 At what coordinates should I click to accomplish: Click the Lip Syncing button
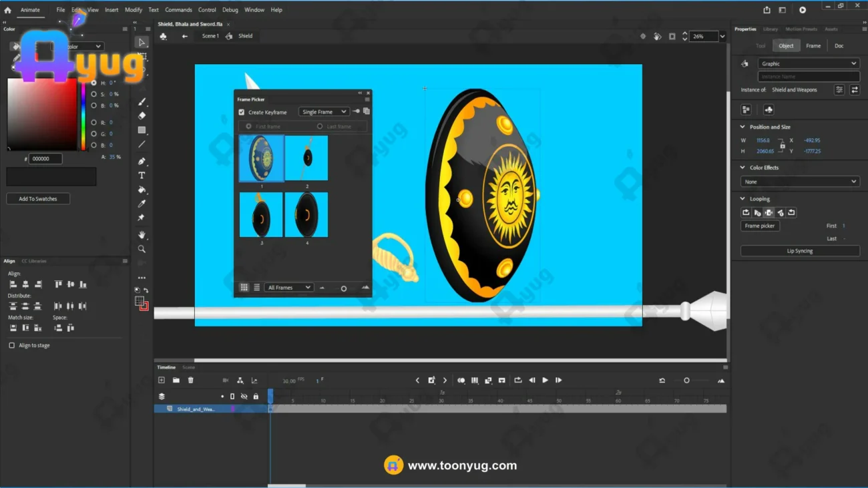coord(799,251)
